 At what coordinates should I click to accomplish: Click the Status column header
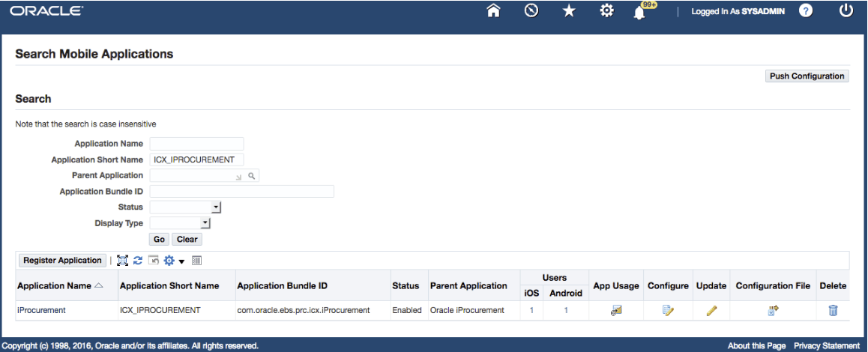(406, 286)
